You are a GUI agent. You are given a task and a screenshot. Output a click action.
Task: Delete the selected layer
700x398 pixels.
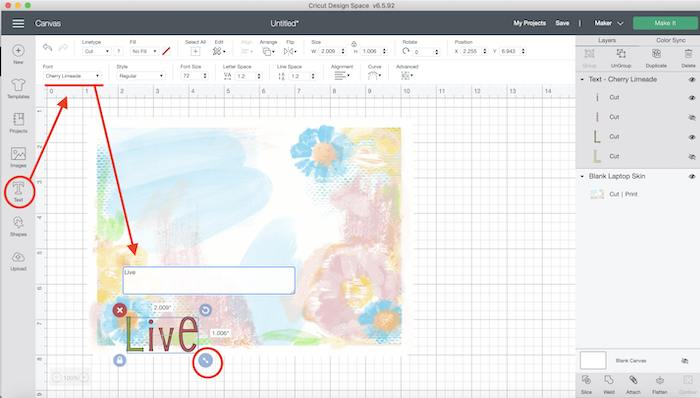pyautogui.click(x=688, y=58)
